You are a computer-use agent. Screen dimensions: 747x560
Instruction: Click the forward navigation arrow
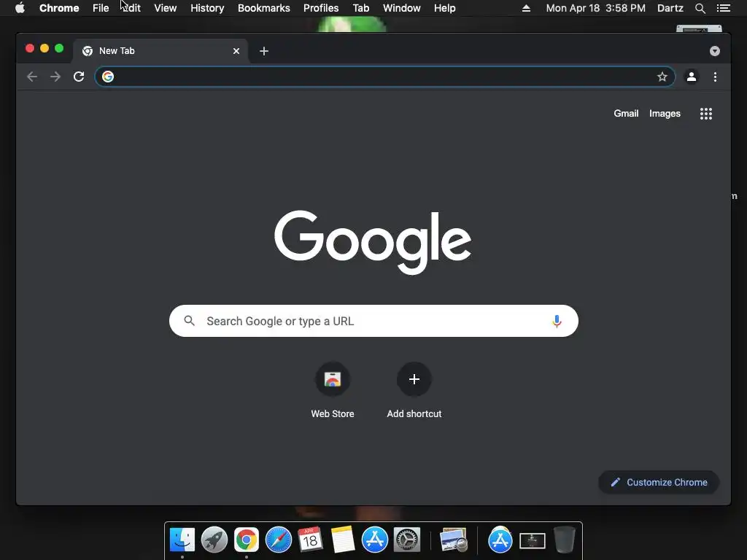point(55,77)
